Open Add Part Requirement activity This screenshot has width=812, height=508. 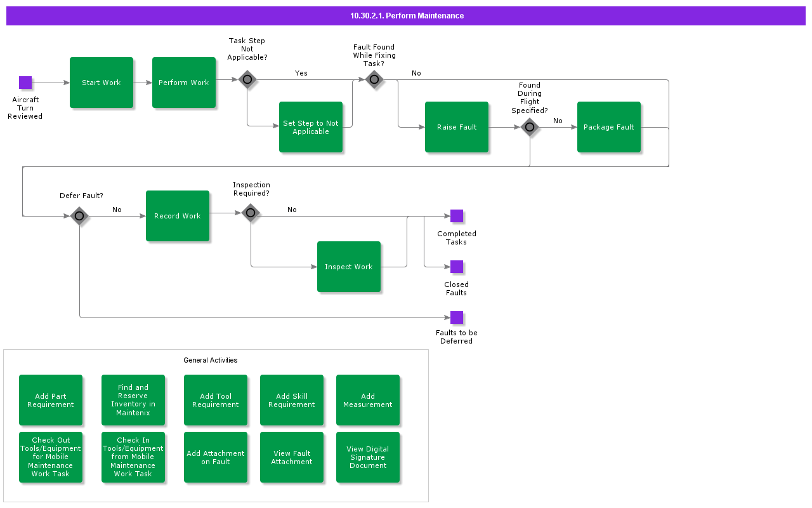click(x=51, y=400)
